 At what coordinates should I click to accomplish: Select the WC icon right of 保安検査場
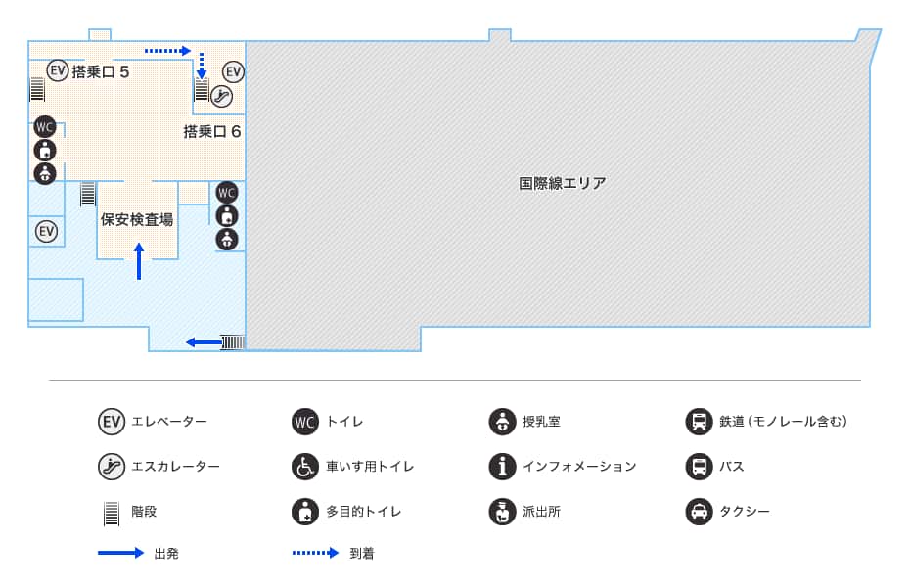[227, 192]
